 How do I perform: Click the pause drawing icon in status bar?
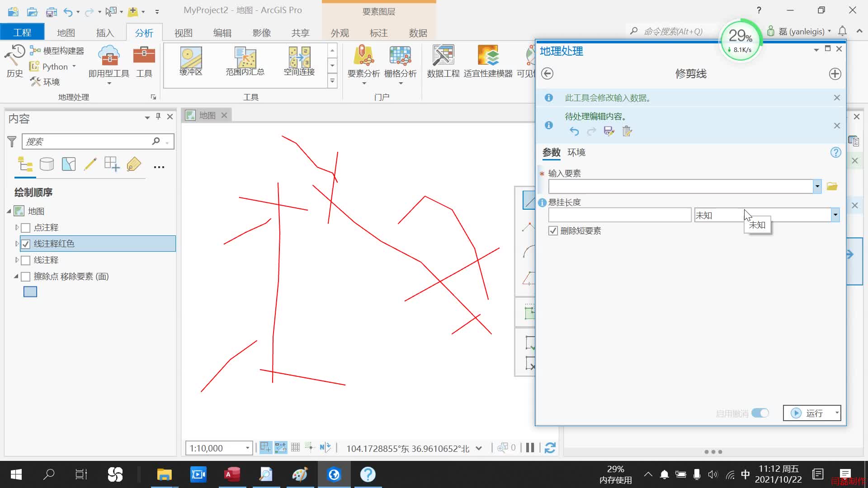coord(530,448)
